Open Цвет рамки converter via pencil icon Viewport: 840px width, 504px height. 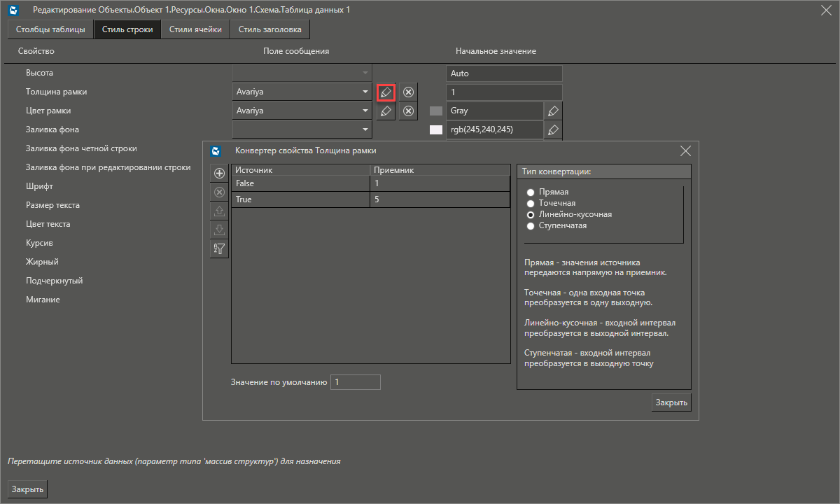pos(386,111)
